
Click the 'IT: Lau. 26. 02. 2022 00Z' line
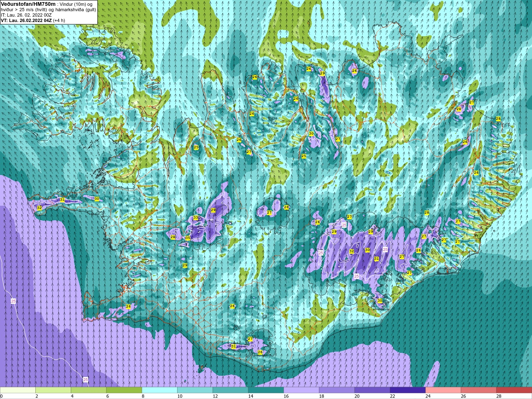click(27, 15)
